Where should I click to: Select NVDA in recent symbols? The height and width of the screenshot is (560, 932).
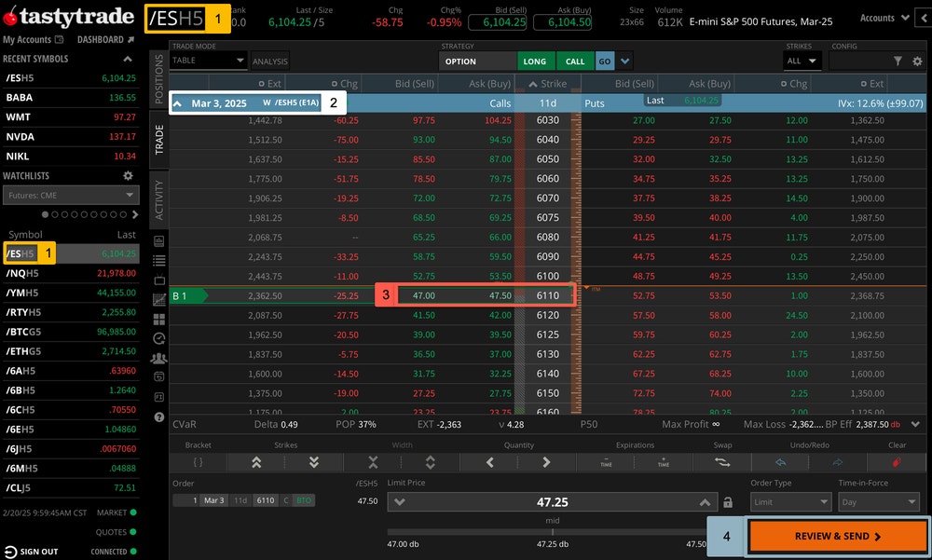[x=71, y=137]
